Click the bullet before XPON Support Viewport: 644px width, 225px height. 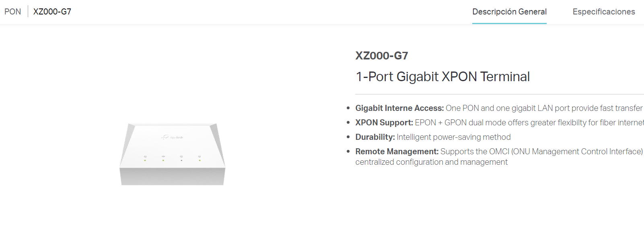coord(348,123)
